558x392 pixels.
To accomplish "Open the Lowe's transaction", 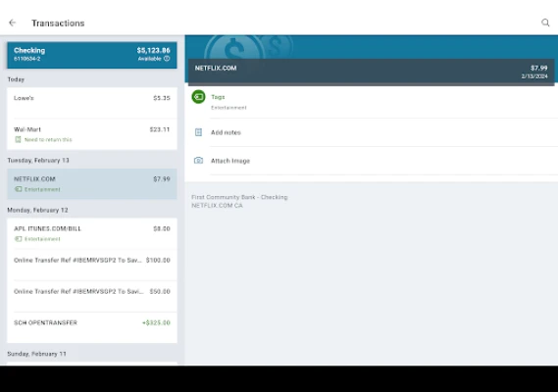I will pyautogui.click(x=92, y=103).
